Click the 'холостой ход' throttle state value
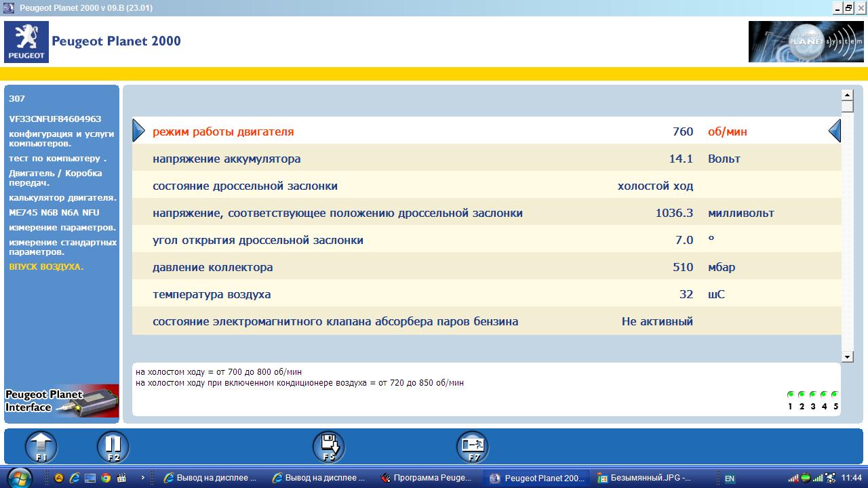 (x=655, y=186)
